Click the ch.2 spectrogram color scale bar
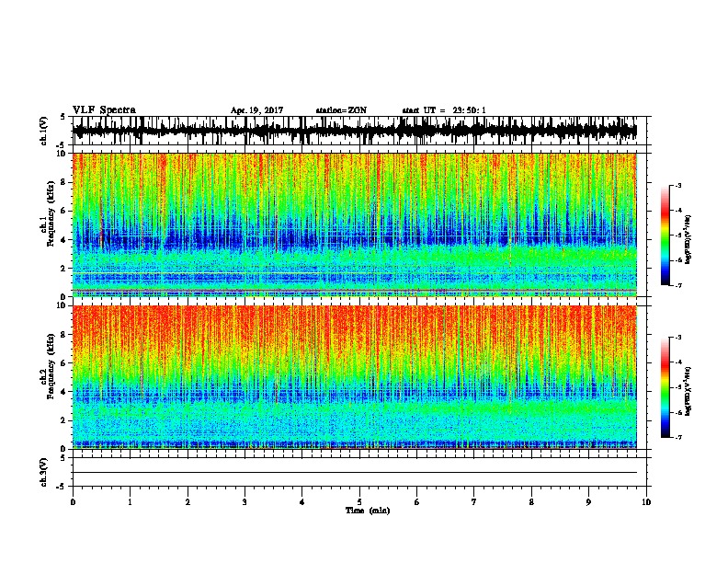Image resolution: width=728 pixels, height=563 pixels. (x=665, y=387)
